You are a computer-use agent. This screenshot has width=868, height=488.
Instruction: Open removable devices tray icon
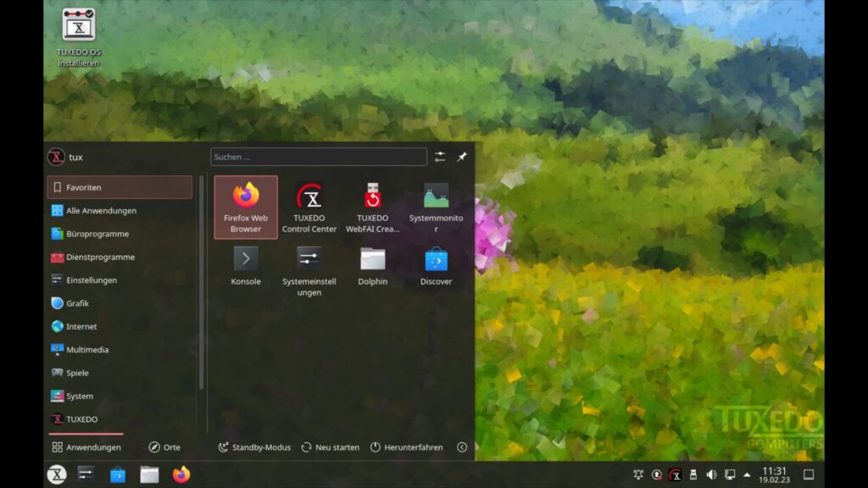point(693,474)
